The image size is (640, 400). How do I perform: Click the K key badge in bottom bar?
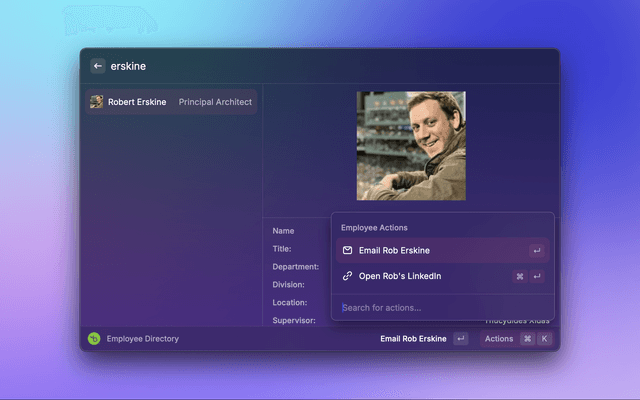[545, 339]
